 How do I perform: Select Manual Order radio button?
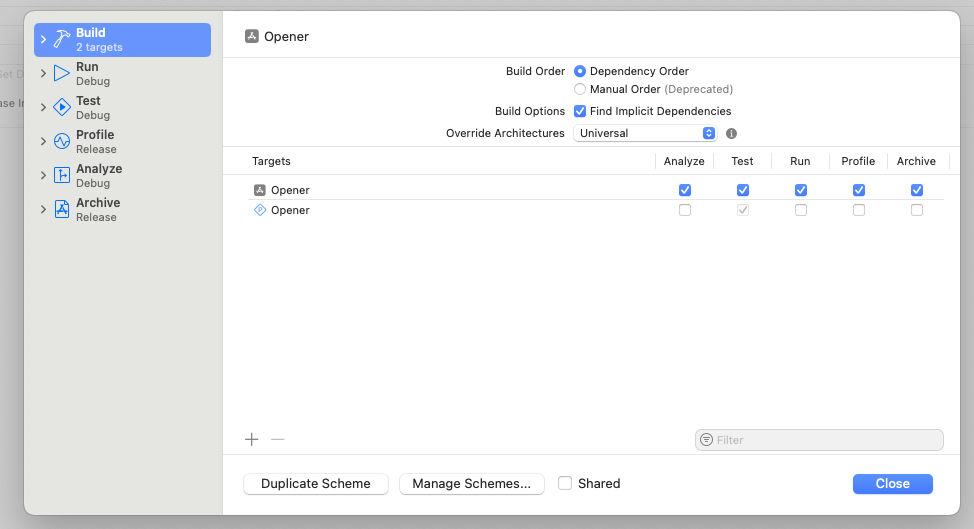580,89
